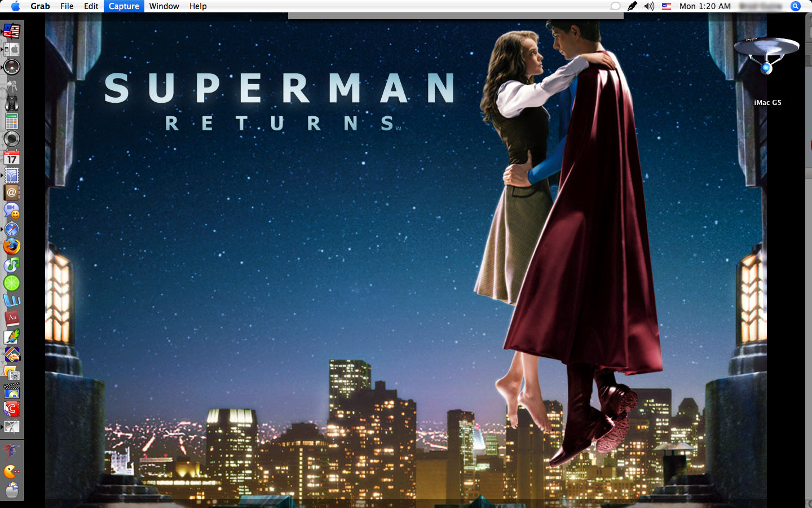Open the Grab application menu

click(40, 6)
